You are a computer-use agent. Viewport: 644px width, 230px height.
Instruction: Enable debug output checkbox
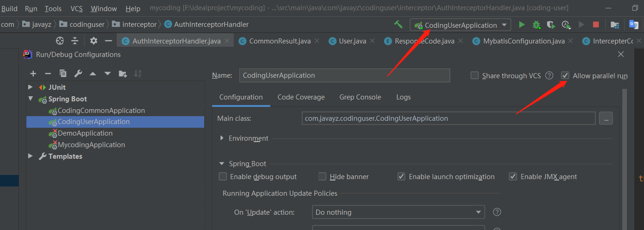click(223, 176)
